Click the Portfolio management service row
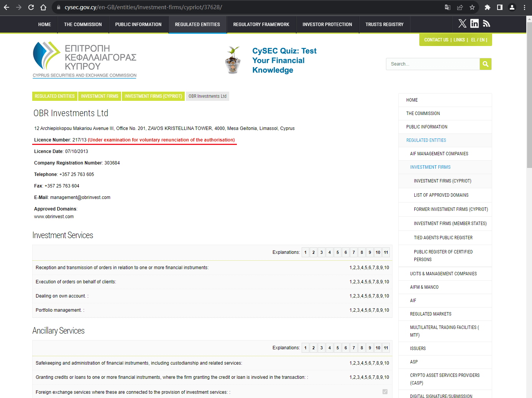The height and width of the screenshot is (398, 532). click(x=212, y=310)
